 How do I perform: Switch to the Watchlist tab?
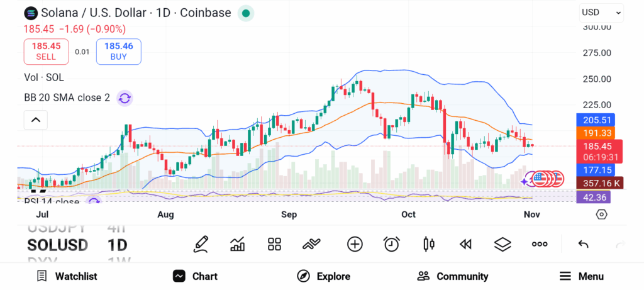[x=67, y=276]
